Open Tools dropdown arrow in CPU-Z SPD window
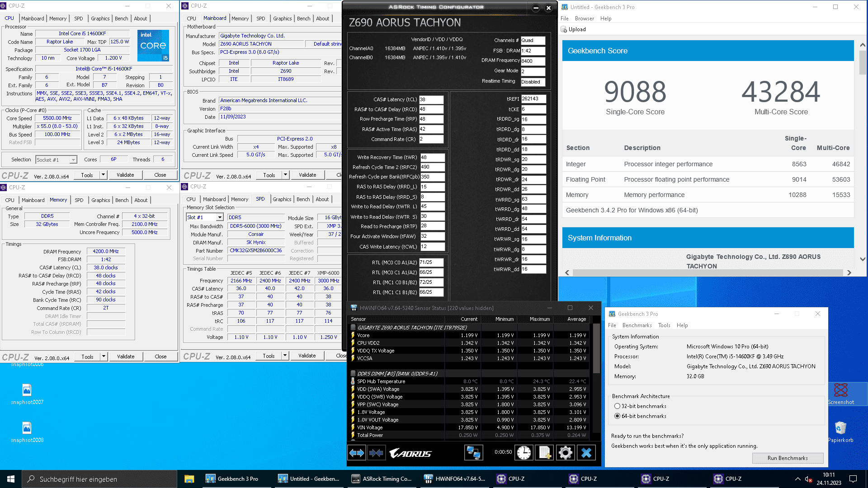 [x=285, y=356]
